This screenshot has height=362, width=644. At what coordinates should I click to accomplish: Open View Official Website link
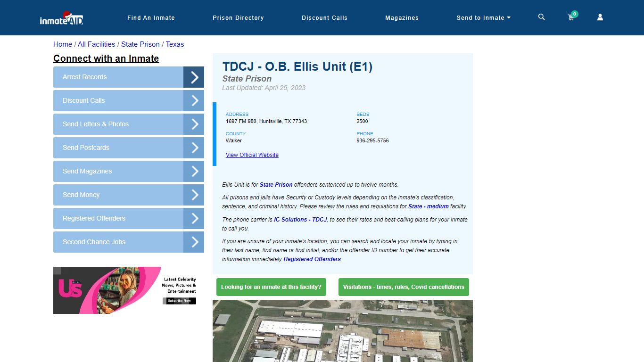(252, 155)
